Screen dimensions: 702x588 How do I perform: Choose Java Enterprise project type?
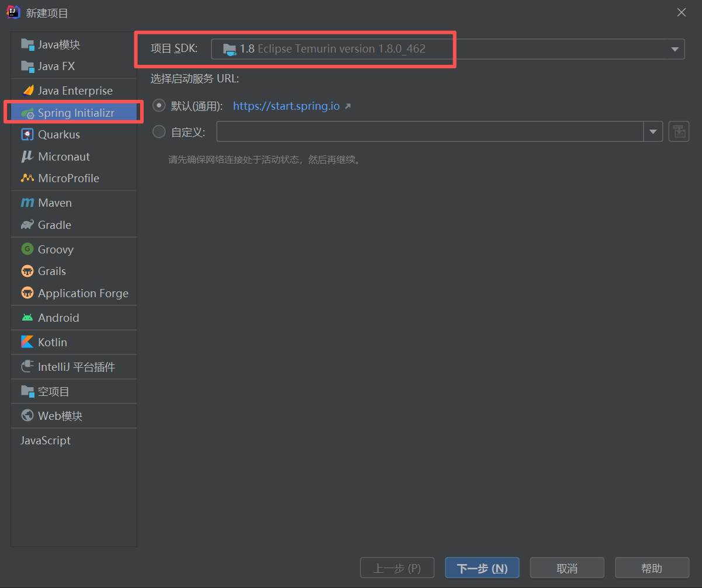[74, 91]
